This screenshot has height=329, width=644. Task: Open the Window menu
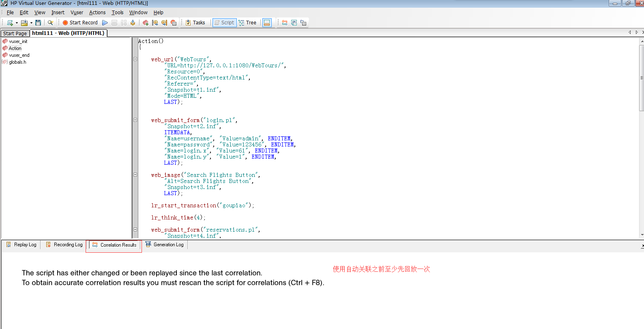point(138,13)
